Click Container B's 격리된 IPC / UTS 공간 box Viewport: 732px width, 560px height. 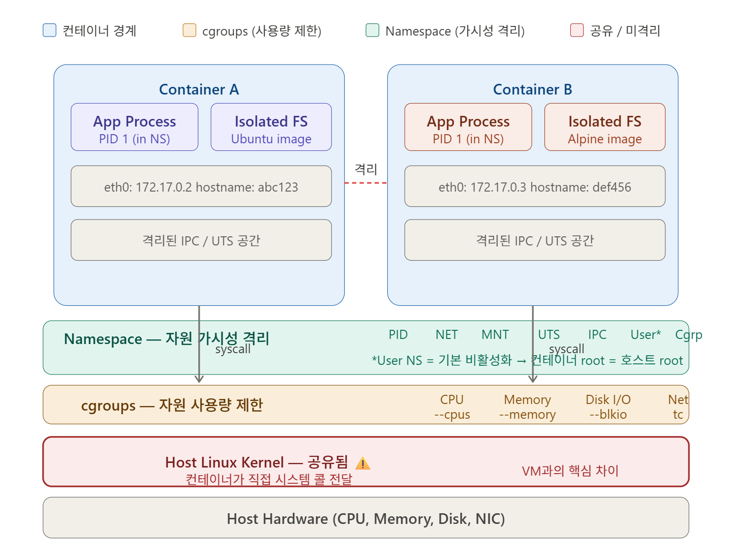(535, 240)
